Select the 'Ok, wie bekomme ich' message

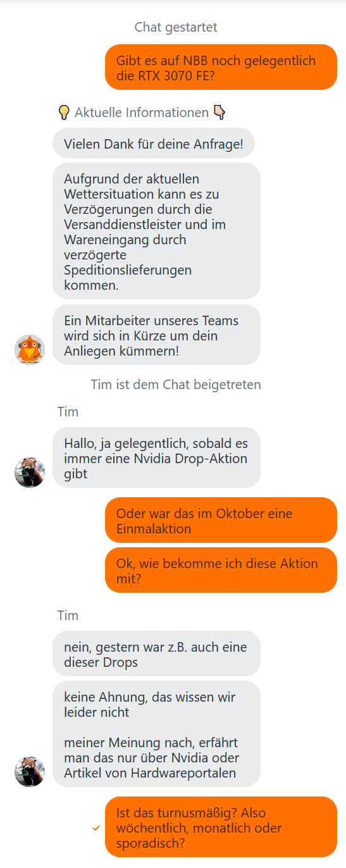[221, 570]
